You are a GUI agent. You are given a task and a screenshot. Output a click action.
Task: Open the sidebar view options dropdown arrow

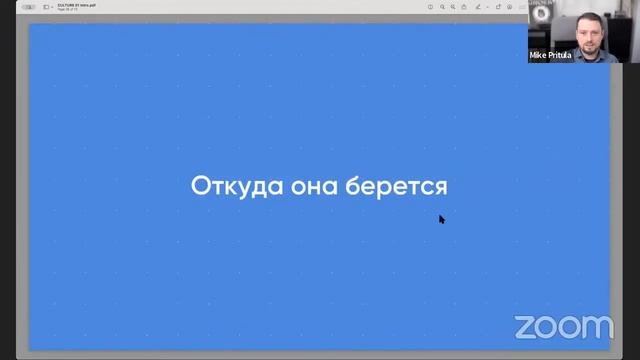pos(52,7)
